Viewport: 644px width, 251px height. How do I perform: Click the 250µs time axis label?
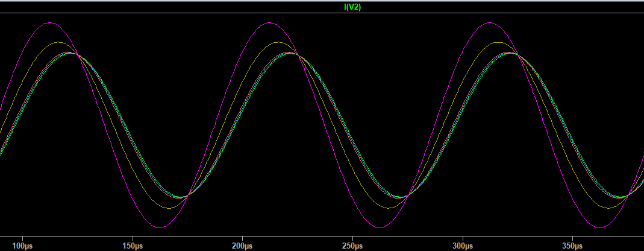[x=352, y=246]
